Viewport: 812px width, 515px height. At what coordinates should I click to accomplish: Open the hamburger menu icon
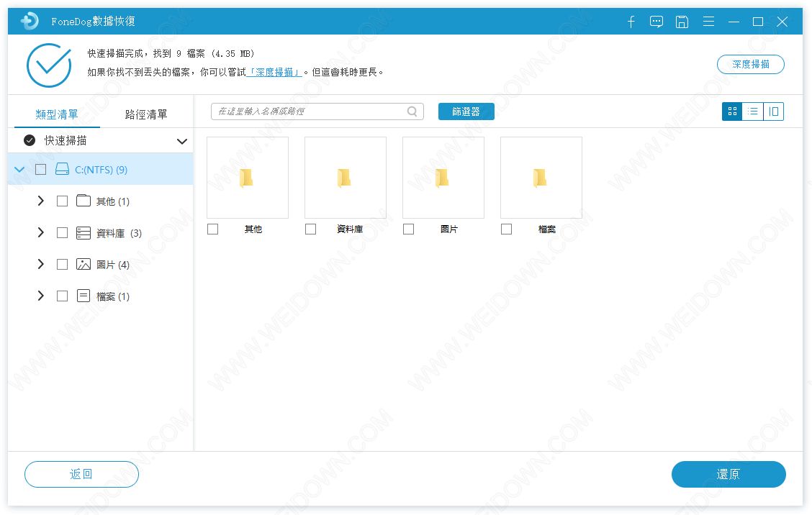(x=708, y=22)
